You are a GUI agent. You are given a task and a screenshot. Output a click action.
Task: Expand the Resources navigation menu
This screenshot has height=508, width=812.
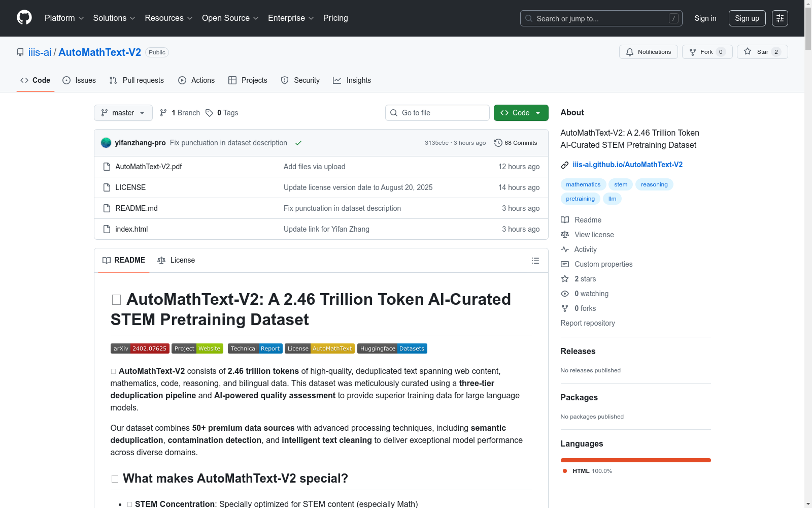pos(168,18)
